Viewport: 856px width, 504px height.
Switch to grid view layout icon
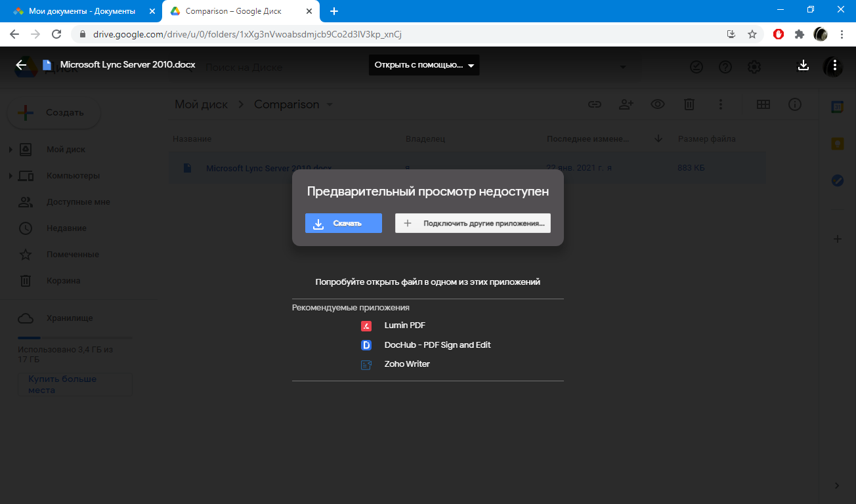click(763, 104)
